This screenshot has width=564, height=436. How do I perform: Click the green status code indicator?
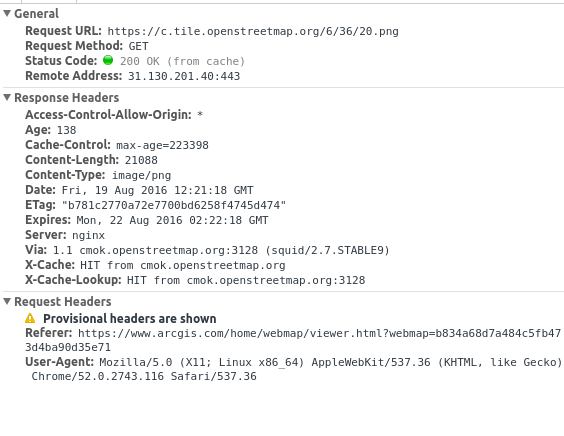(x=108, y=60)
